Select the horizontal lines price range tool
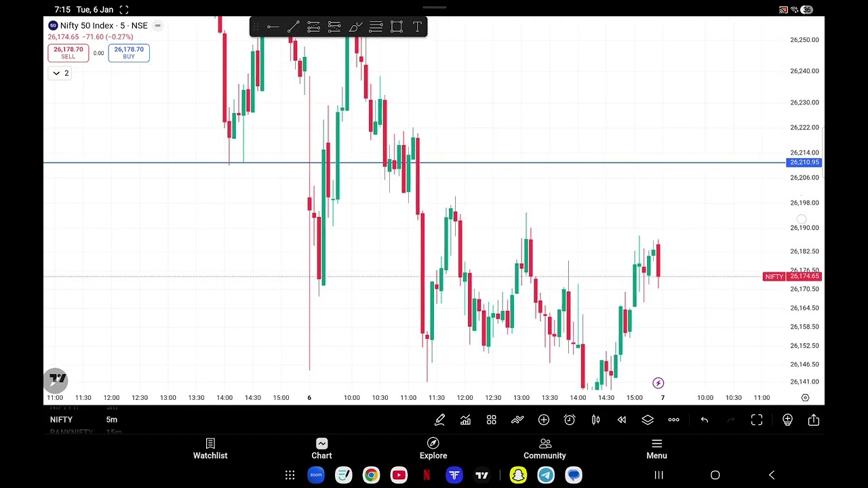The image size is (868, 488). coord(376,27)
